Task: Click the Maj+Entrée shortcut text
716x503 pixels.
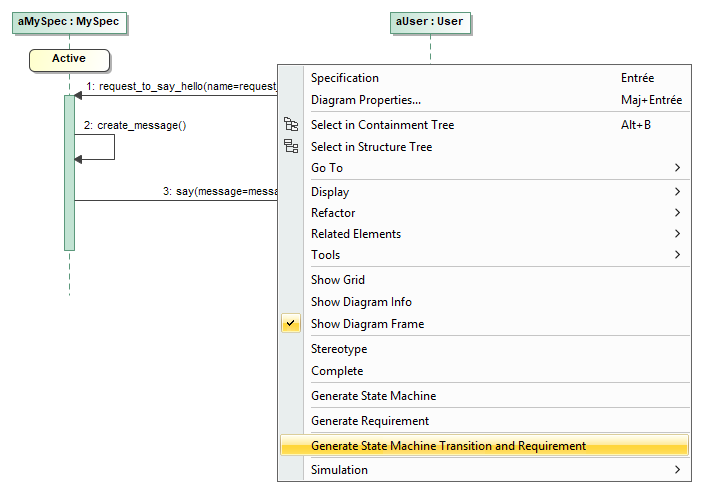Action: tap(651, 100)
